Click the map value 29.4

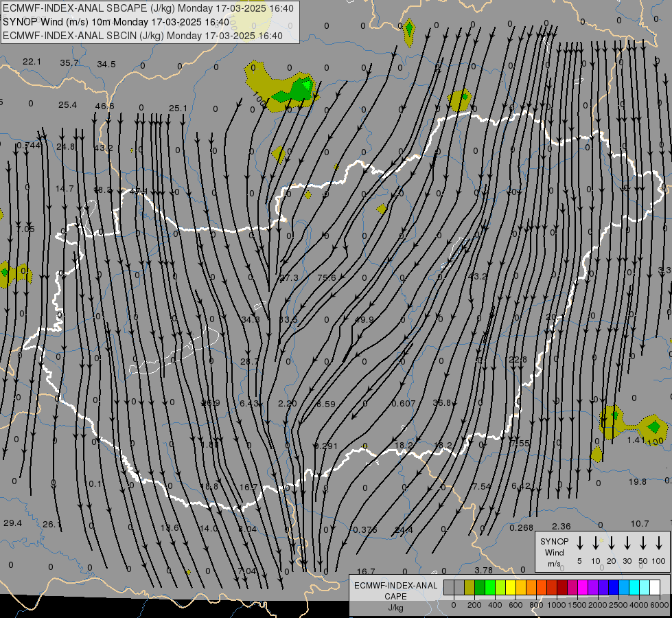point(12,523)
